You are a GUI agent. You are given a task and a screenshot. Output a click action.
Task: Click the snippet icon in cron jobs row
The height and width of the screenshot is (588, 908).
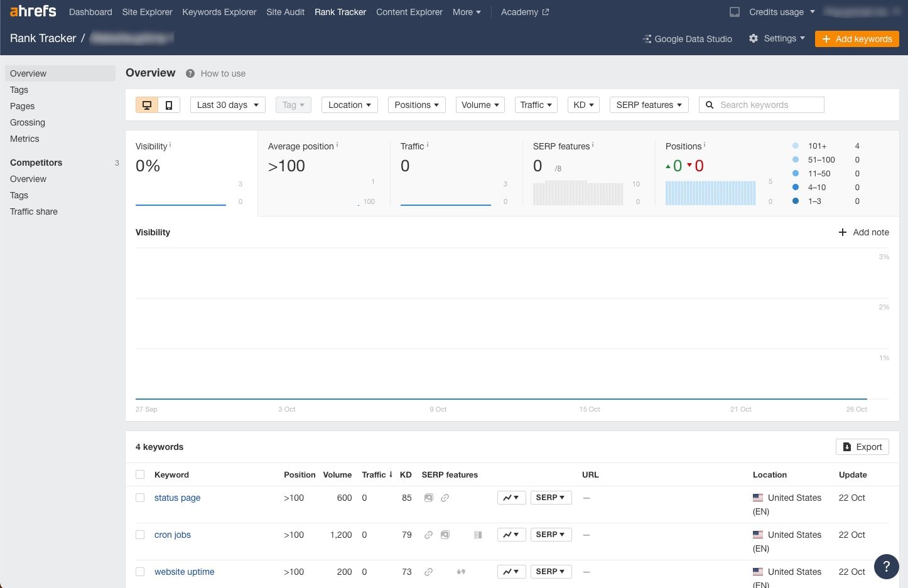tap(477, 535)
